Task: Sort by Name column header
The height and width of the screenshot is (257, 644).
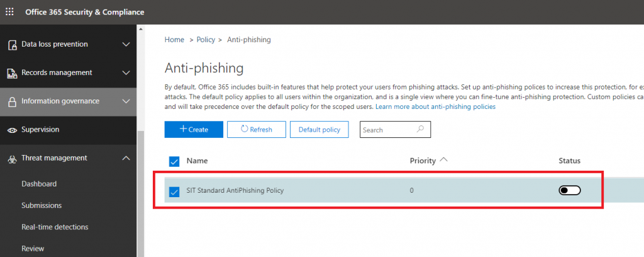Action: [197, 161]
